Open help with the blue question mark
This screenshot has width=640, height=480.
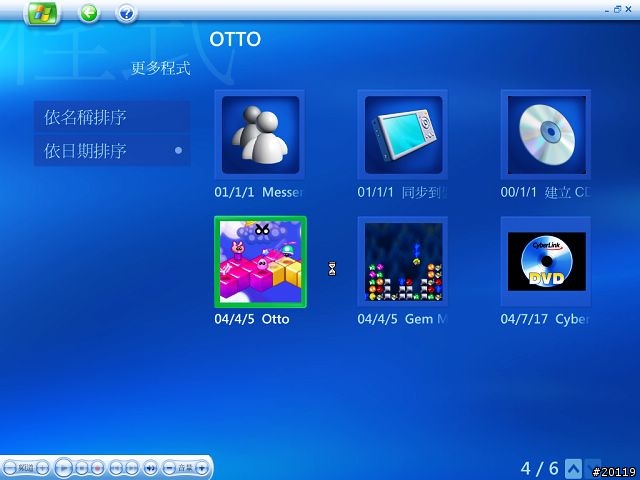127,13
